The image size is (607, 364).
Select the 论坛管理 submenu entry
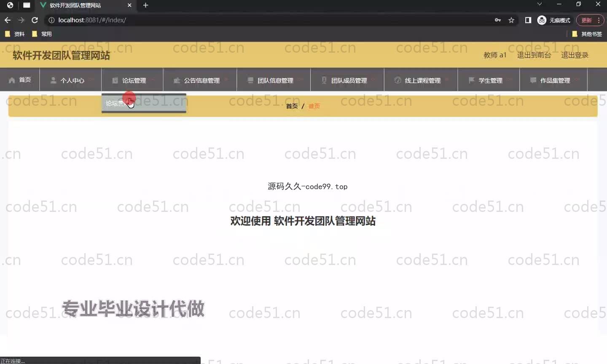tap(144, 103)
